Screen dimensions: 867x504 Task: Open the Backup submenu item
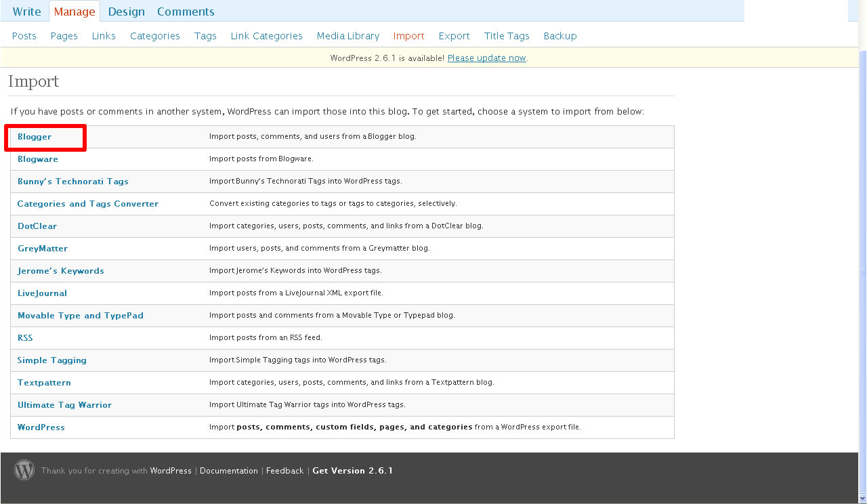pos(559,36)
